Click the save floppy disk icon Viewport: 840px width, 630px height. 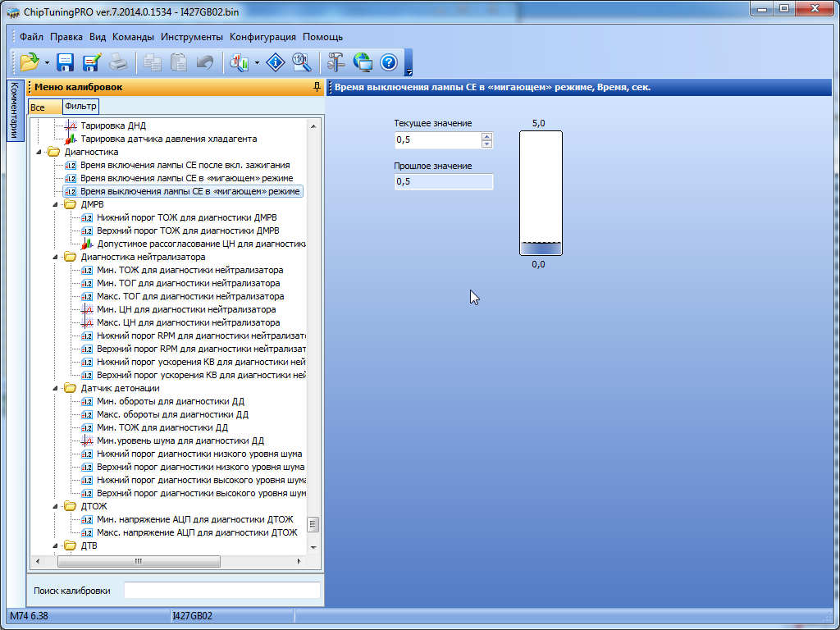tap(65, 62)
